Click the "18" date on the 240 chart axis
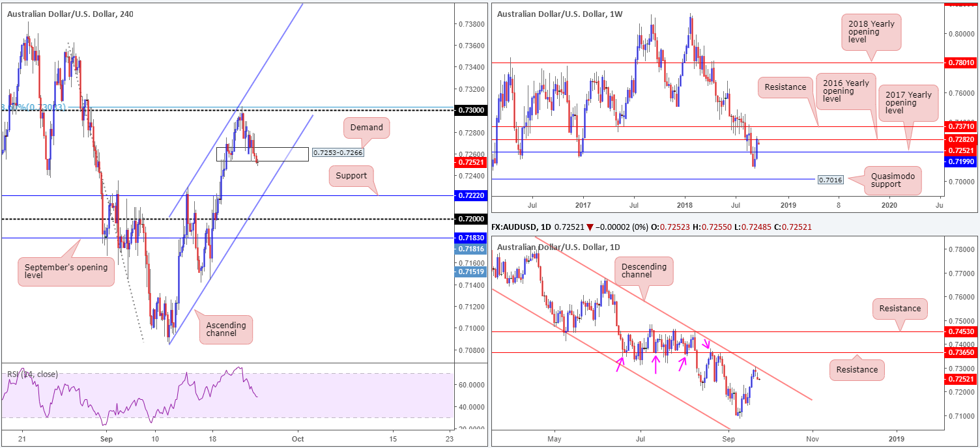This screenshot has width=980, height=448. pos(212,440)
